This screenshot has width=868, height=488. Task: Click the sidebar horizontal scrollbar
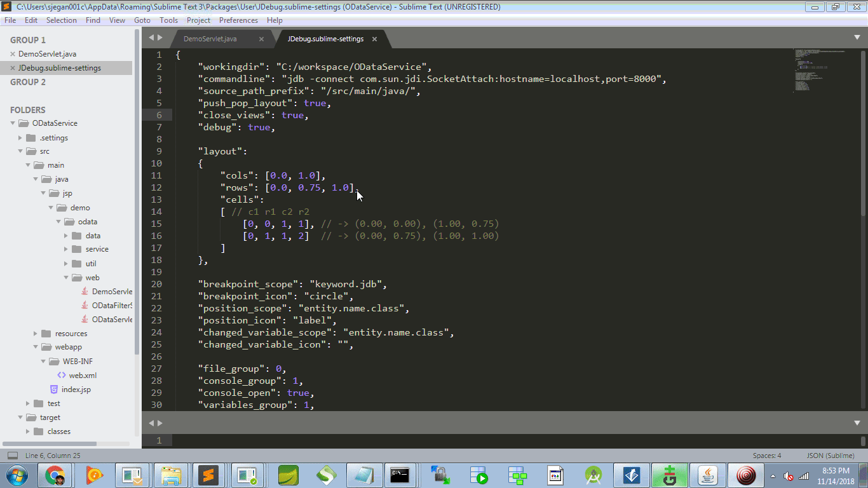pos(50,444)
